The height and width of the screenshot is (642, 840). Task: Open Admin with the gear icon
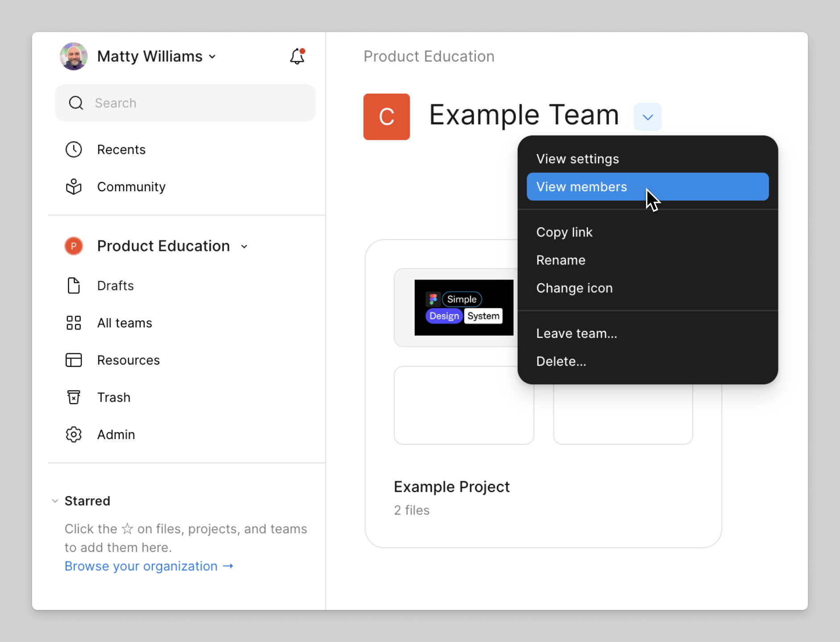coord(74,435)
